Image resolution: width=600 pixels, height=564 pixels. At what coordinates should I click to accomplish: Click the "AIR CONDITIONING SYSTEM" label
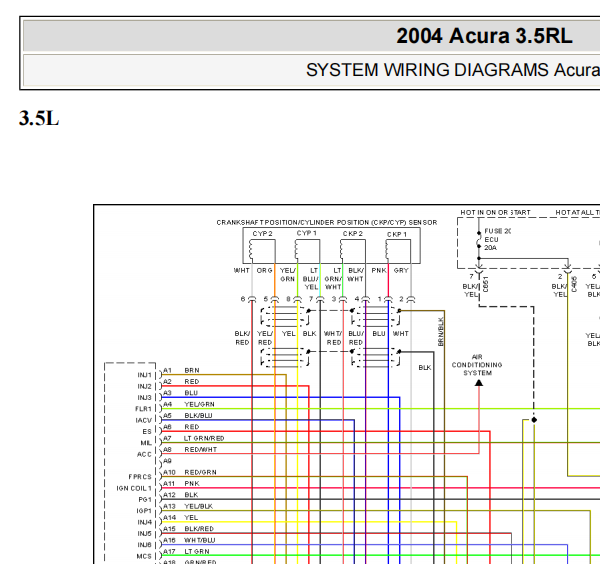click(x=477, y=365)
